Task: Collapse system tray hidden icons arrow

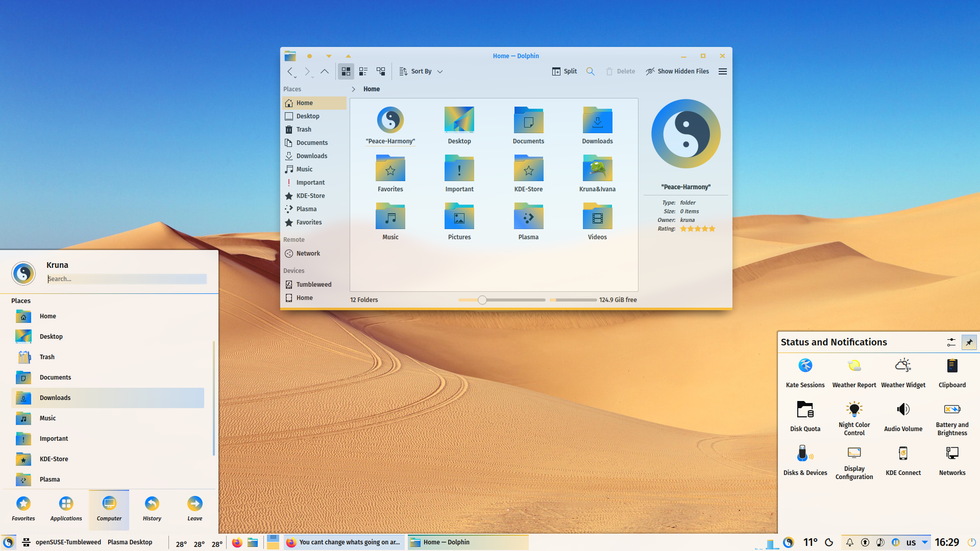Action: pos(925,542)
